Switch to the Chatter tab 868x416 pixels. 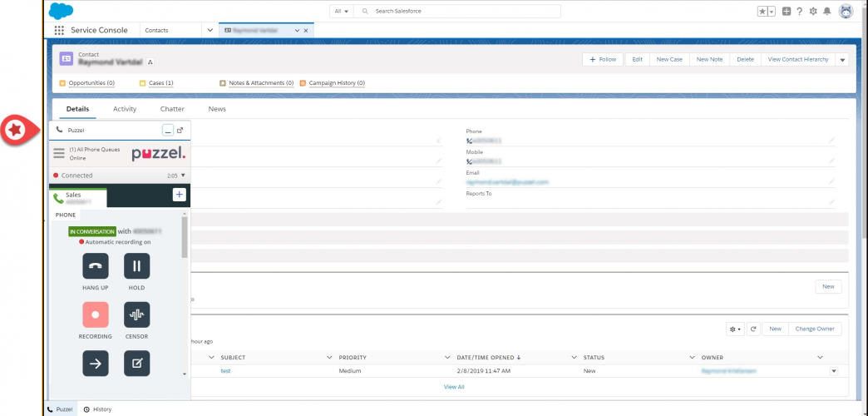pyautogui.click(x=172, y=109)
